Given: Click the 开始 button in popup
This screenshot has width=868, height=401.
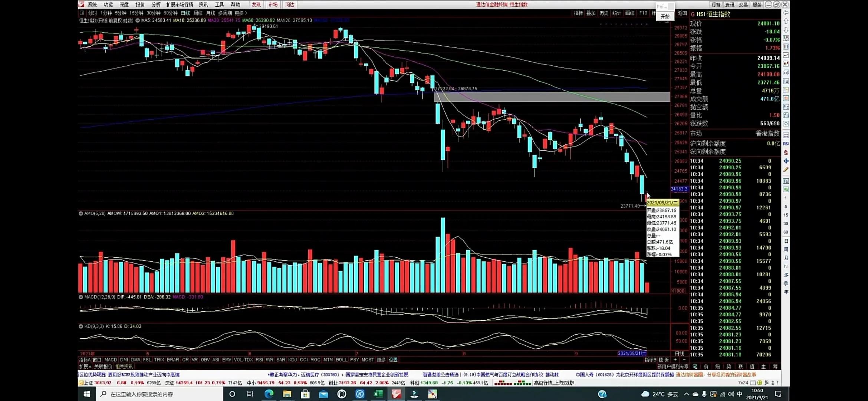Looking at the screenshot, I should coord(665,16).
